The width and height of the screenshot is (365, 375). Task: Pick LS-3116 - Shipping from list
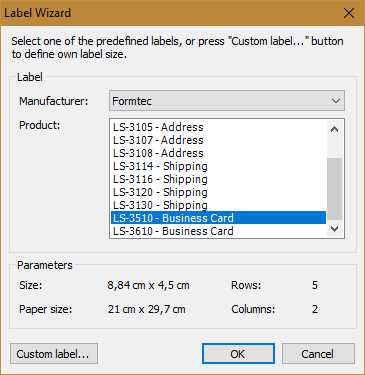click(218, 179)
